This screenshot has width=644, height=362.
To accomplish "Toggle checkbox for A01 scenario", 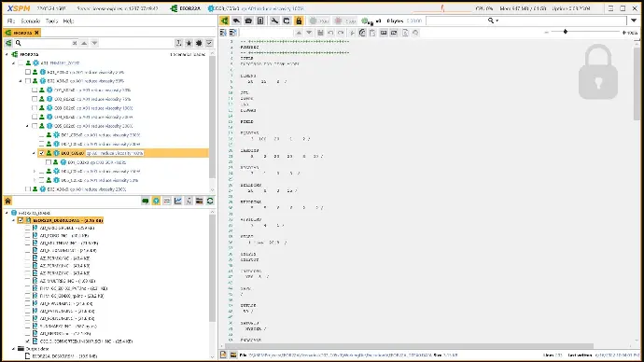I will point(21,63).
